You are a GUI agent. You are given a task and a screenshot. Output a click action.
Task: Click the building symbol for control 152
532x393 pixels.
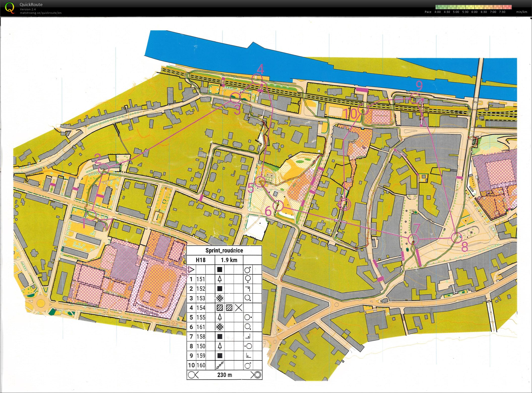[220, 289]
